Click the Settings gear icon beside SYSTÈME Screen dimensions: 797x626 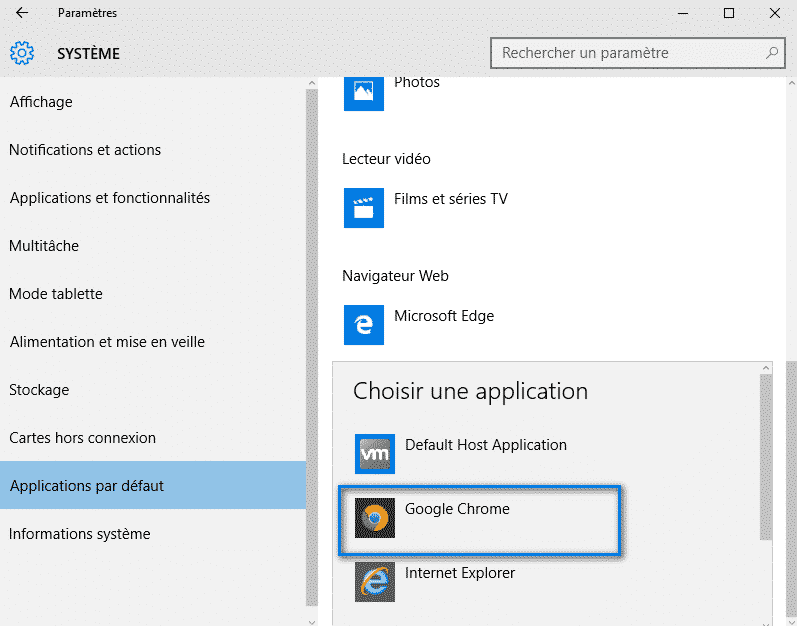point(22,53)
